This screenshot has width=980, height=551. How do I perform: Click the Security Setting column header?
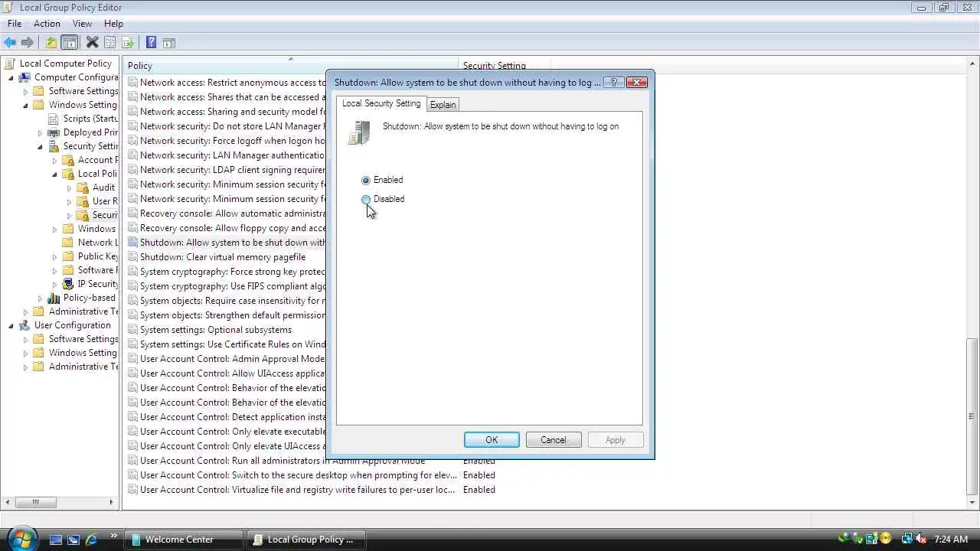pos(504,66)
